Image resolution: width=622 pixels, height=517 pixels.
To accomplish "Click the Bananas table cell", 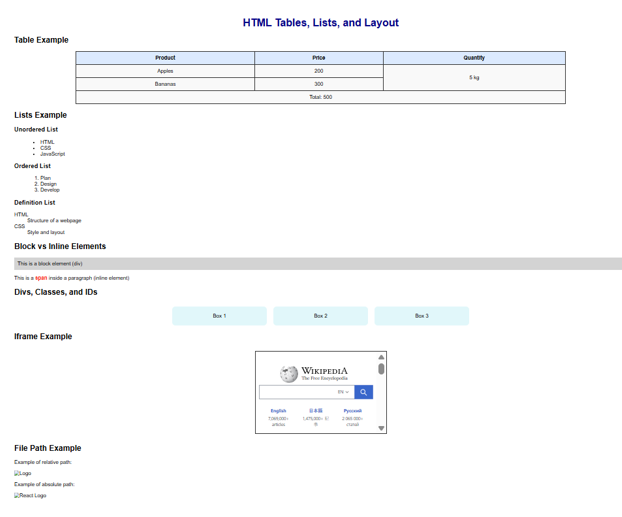I will (165, 84).
